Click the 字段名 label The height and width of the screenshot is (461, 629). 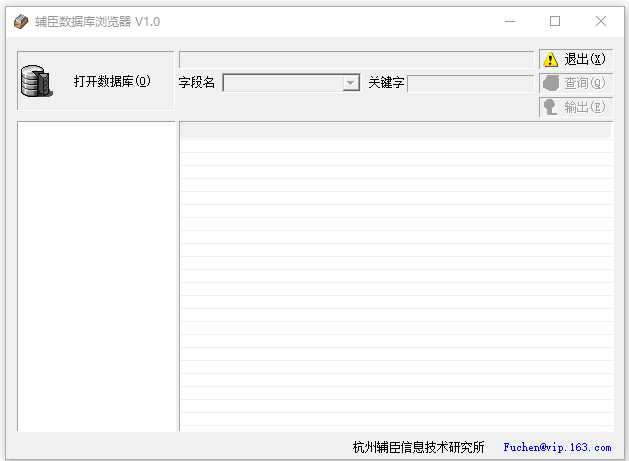(197, 83)
